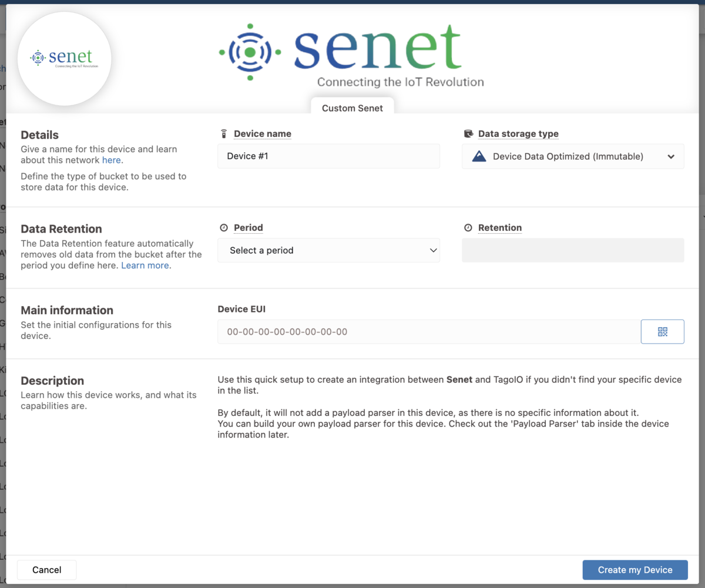Click the mountain icon in Data storage dropdown
This screenshot has height=588, width=705.
point(479,156)
